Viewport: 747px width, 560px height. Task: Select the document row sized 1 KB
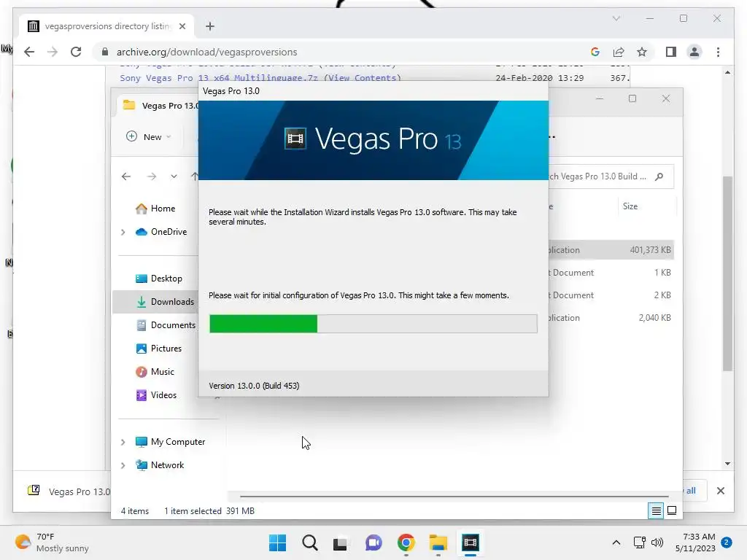coord(611,273)
